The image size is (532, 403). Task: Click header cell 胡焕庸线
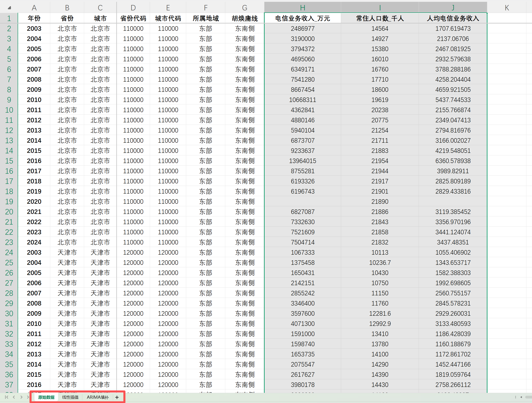(x=244, y=18)
